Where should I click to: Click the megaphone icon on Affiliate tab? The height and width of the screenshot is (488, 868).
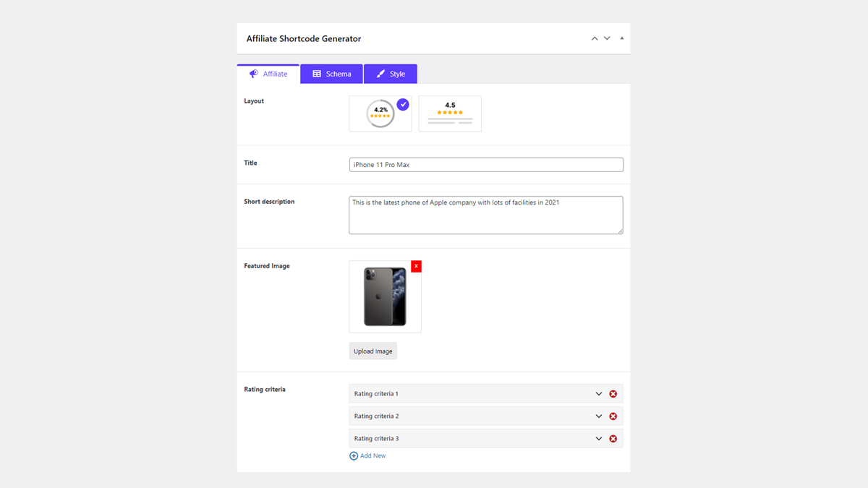click(254, 74)
